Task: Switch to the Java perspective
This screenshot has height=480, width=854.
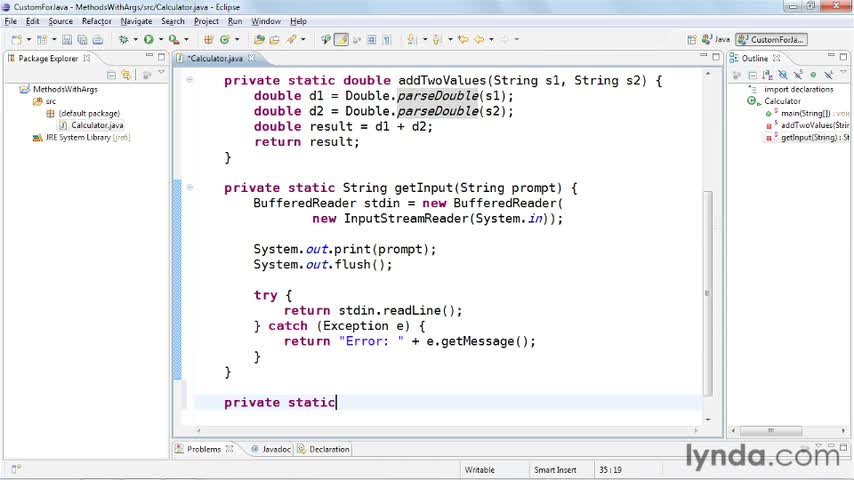Action: 716,40
